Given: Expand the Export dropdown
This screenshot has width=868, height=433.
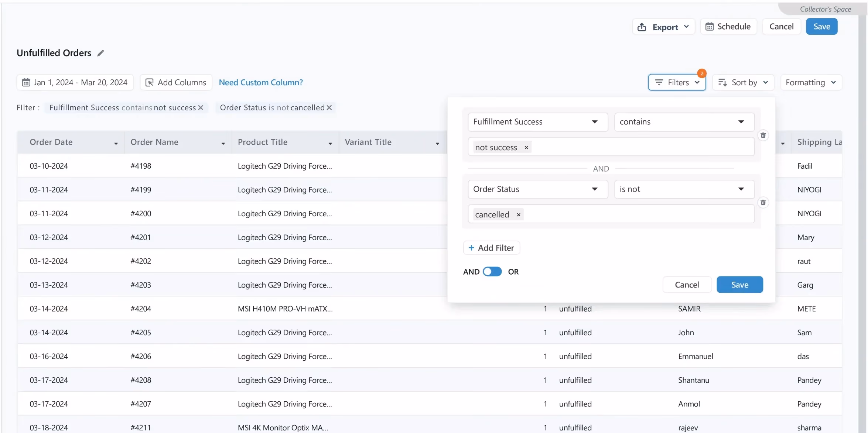Looking at the screenshot, I should pos(686,27).
